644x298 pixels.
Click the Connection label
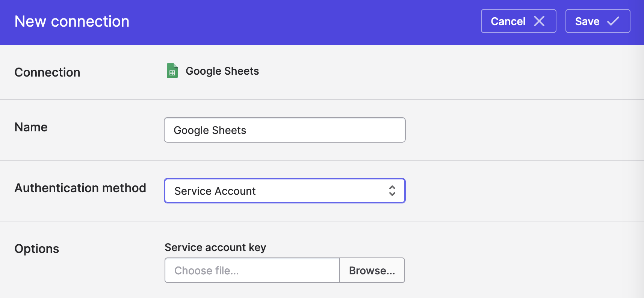pyautogui.click(x=47, y=72)
